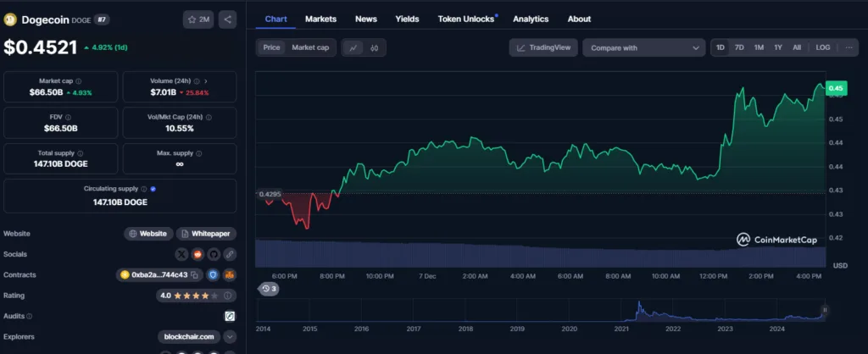
Task: Click the $0.4521 price value
Action: pos(41,47)
